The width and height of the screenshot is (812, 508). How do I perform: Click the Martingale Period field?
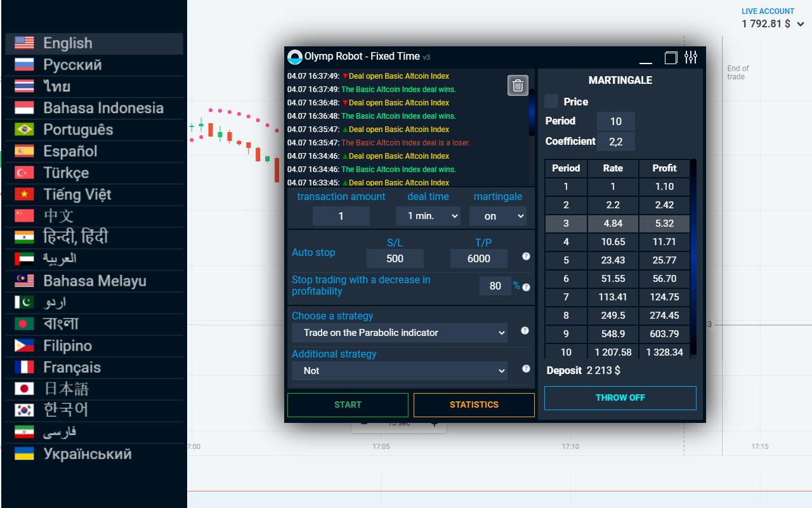[616, 121]
